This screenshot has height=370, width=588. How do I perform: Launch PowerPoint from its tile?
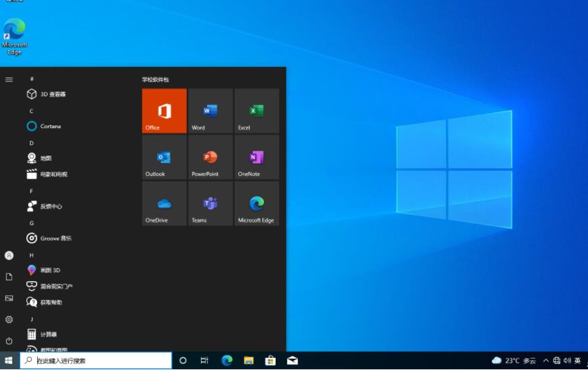pos(210,157)
